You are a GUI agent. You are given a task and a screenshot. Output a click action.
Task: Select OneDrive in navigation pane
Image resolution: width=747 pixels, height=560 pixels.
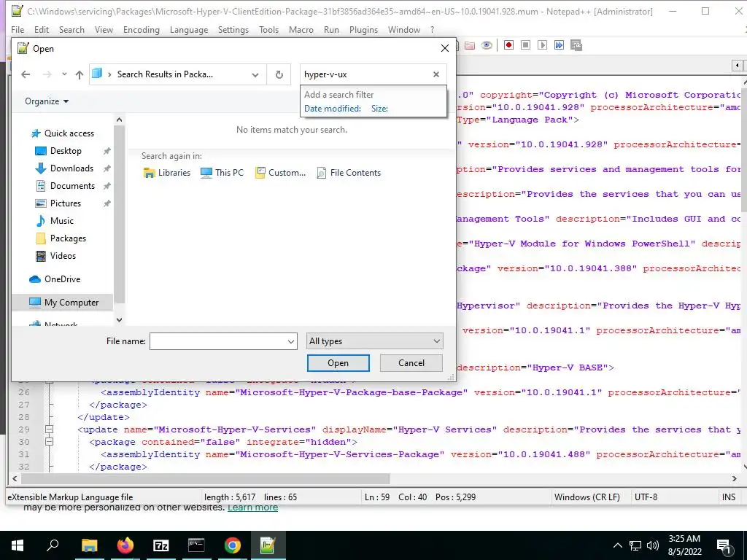[55, 279]
